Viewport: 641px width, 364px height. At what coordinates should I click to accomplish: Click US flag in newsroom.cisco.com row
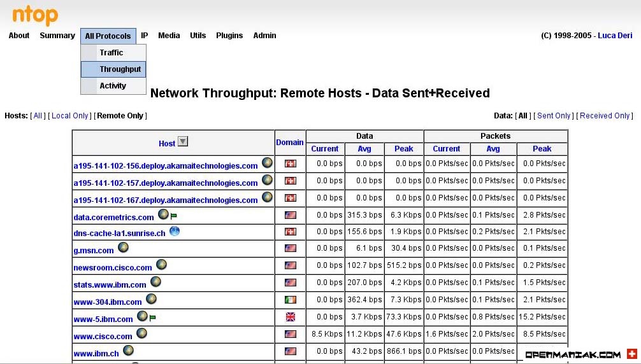pos(291,265)
